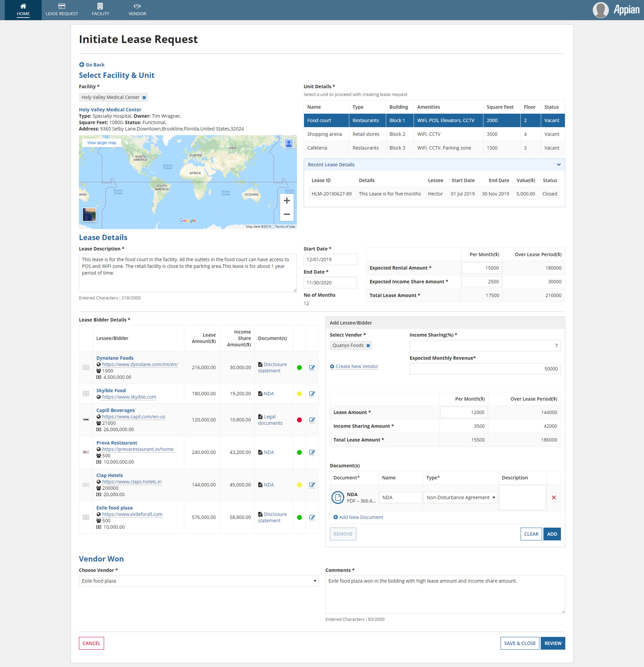
Task: Edit the Preva Restaurant bidder row
Action: 312,453
